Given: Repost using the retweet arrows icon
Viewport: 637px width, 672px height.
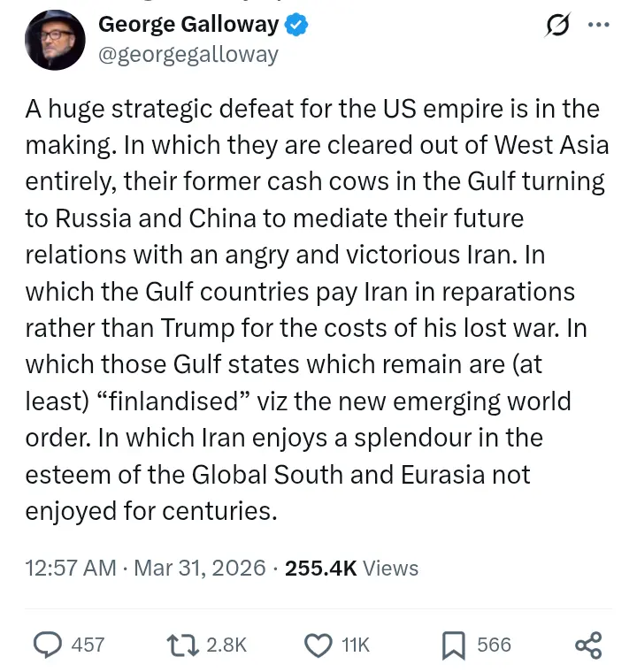Looking at the screenshot, I should (x=185, y=645).
